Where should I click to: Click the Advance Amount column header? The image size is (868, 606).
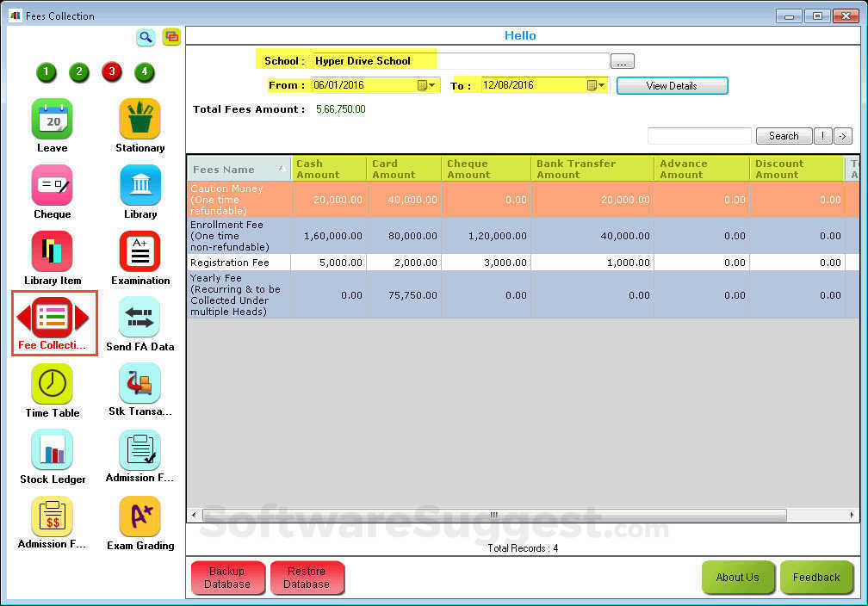702,170
